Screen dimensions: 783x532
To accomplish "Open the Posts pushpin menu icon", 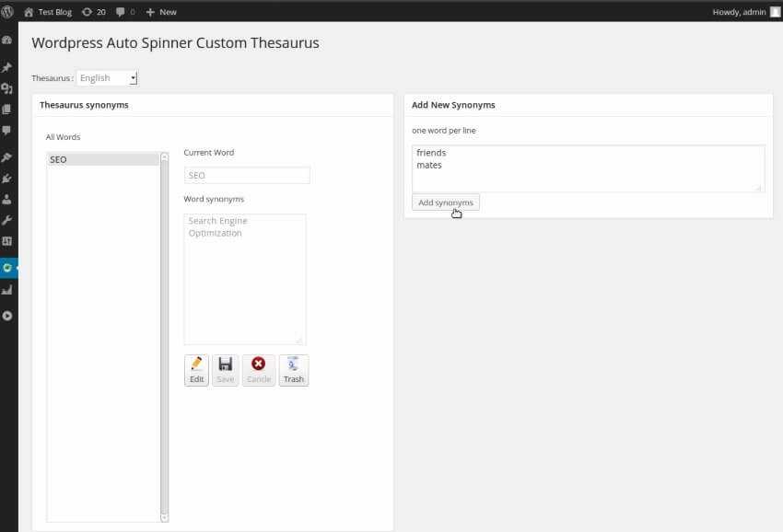I will [x=7, y=67].
